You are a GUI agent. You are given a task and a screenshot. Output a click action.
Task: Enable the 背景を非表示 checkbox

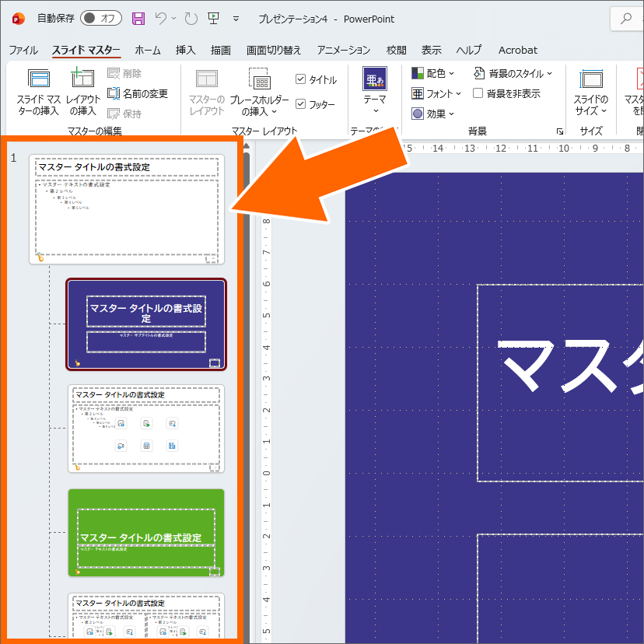point(479,93)
